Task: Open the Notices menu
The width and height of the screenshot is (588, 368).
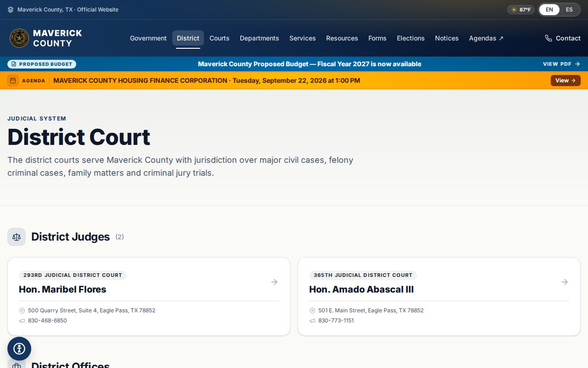Action: pos(447,38)
